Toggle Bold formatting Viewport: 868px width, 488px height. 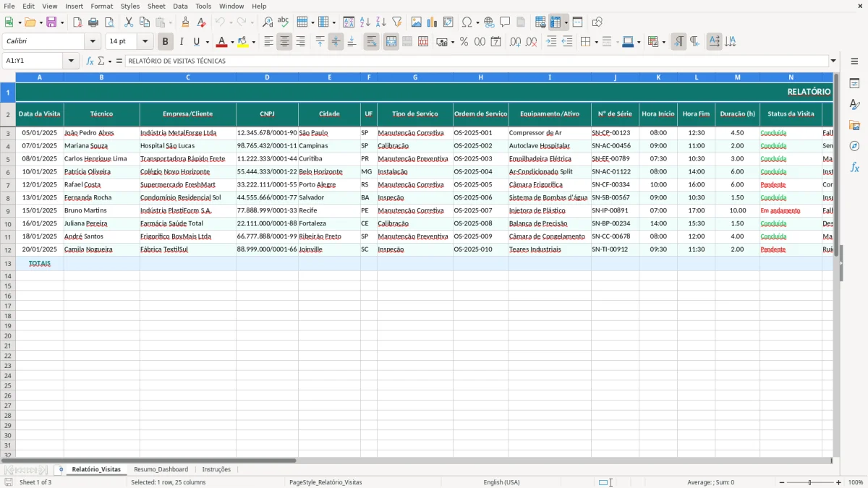point(165,42)
